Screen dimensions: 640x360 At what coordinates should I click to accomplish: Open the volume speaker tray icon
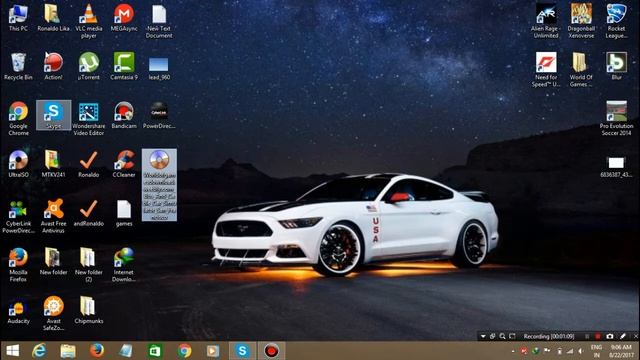coord(580,351)
